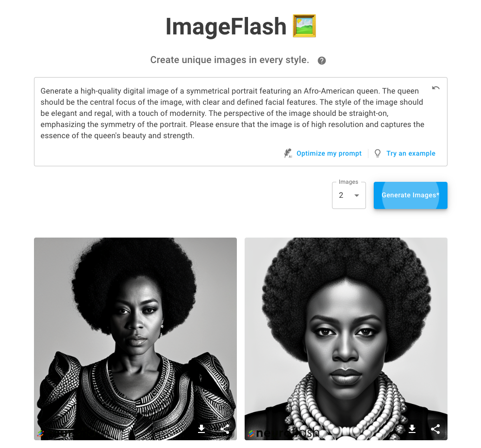This screenshot has height=448, width=481.
Task: Click the AI feather pen icon
Action: pyautogui.click(x=288, y=153)
